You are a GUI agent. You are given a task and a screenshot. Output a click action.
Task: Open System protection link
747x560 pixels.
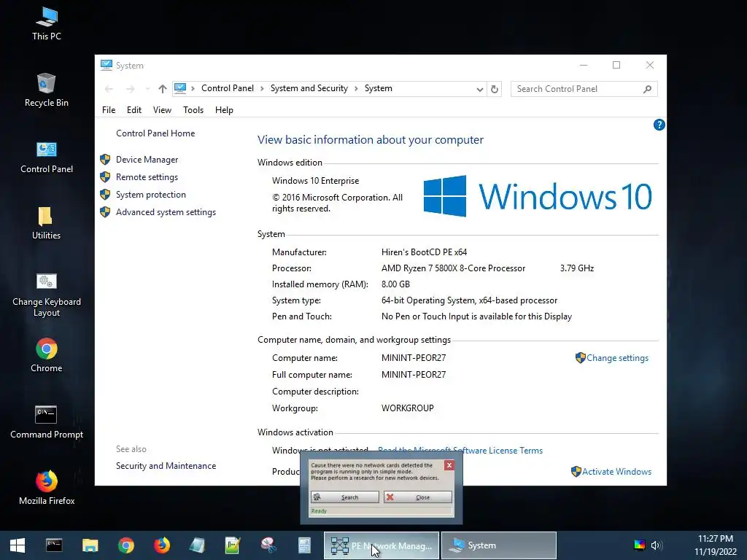point(150,195)
